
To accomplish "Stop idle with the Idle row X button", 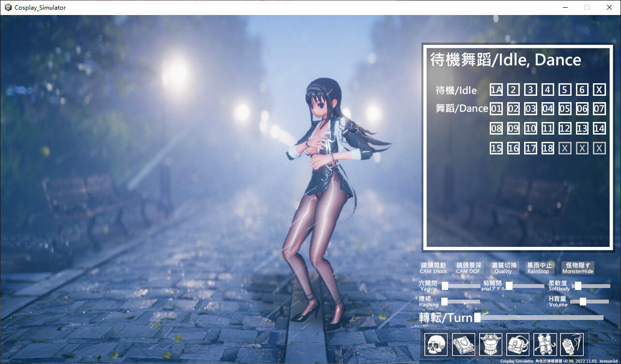I will click(x=599, y=90).
